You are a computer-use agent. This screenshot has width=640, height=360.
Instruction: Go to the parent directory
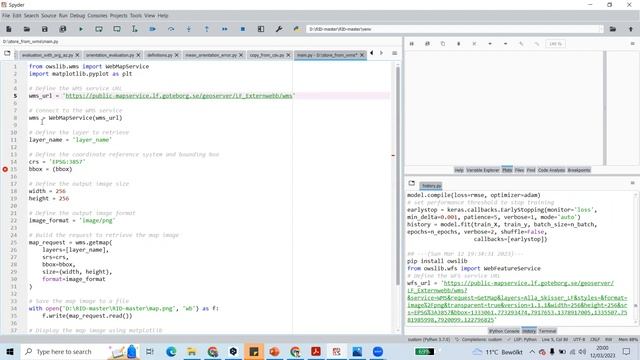click(631, 29)
